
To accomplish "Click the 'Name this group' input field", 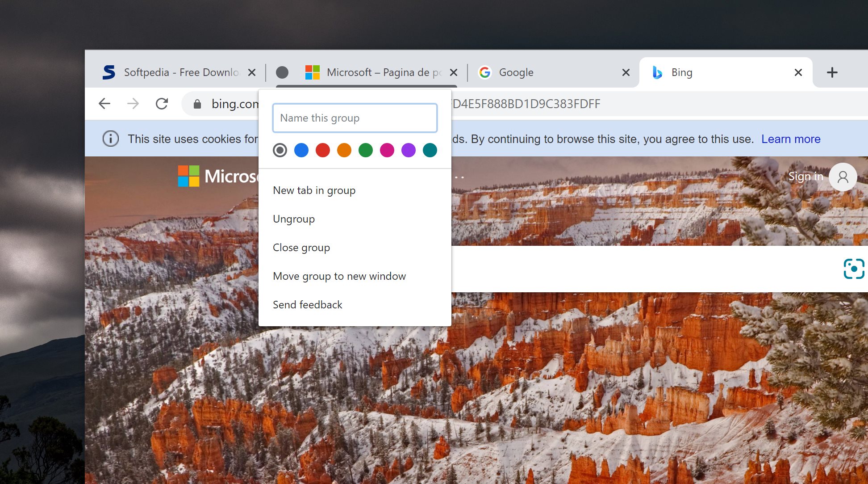I will click(x=354, y=118).
